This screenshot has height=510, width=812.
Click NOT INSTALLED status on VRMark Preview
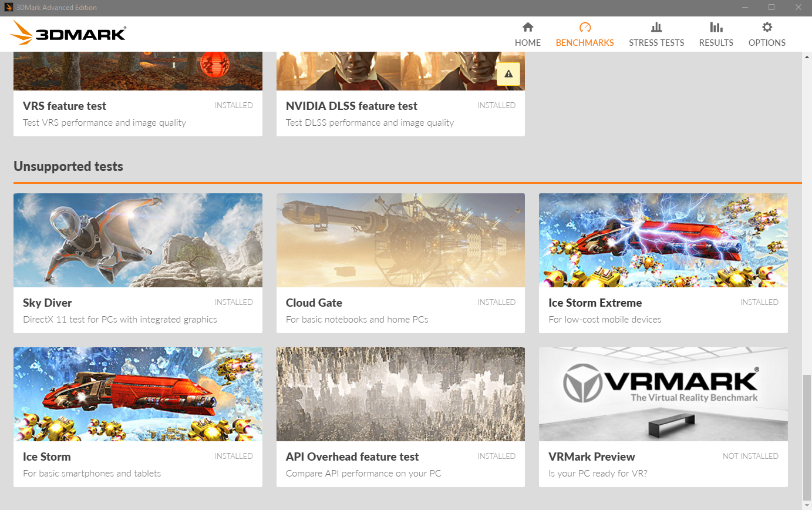750,456
